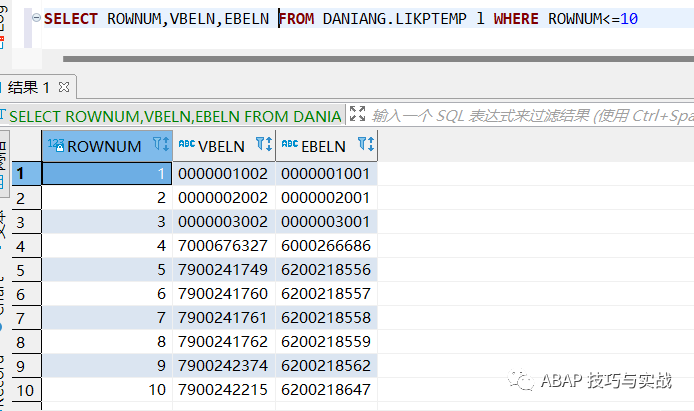
Task: Select the EBELN column header
Action: 327,146
